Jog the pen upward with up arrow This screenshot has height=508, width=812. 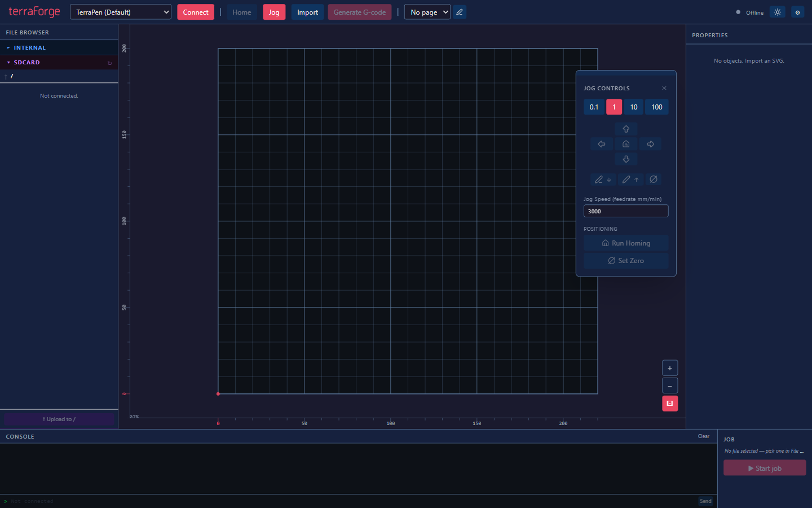point(626,129)
